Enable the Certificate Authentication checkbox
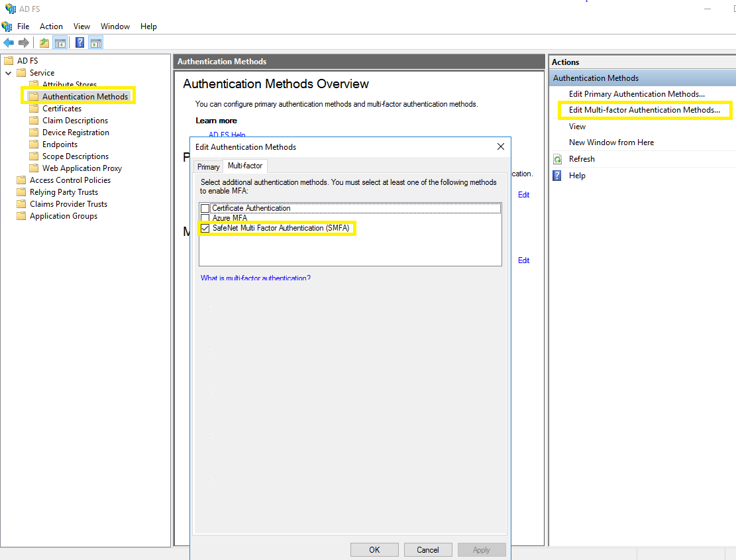The height and width of the screenshot is (560, 736). (205, 208)
